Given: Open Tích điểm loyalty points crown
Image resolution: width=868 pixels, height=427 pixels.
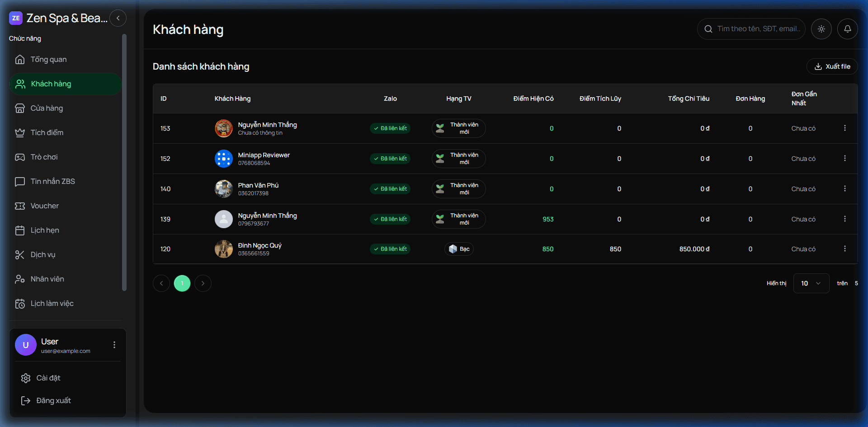Looking at the screenshot, I should [20, 133].
